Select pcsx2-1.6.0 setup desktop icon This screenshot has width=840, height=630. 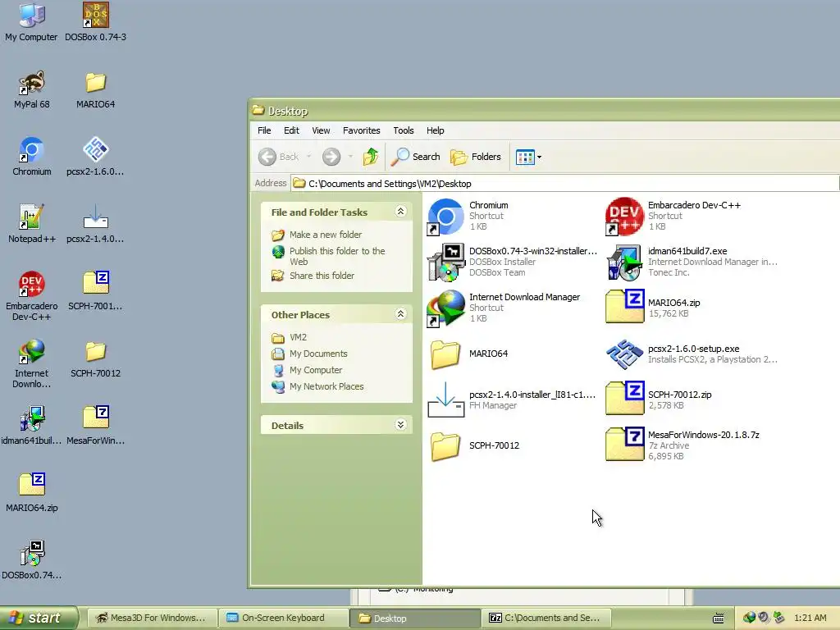95,157
